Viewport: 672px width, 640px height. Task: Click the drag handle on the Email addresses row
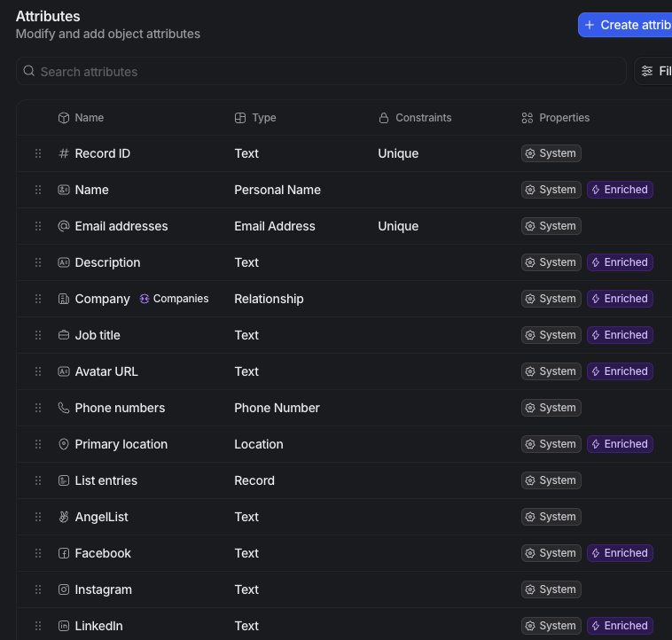pos(38,226)
